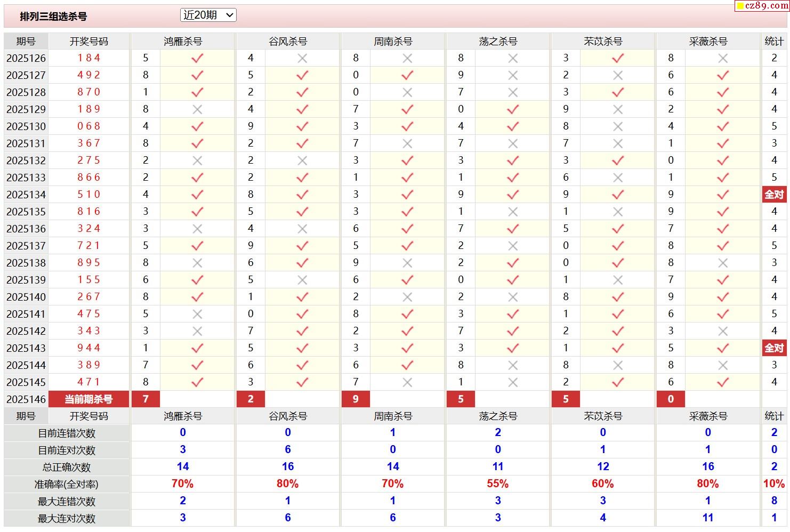Click the cross mark for 荡之 in row 2025144

(x=513, y=365)
